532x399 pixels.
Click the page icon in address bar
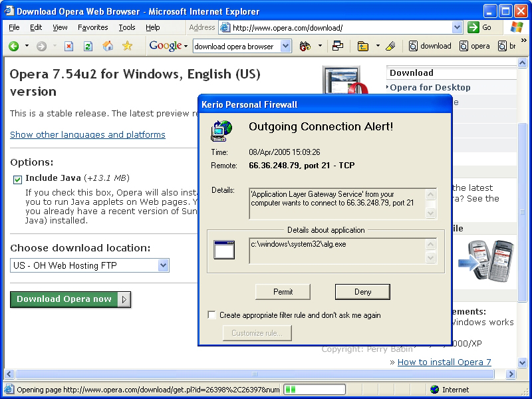[x=225, y=27]
